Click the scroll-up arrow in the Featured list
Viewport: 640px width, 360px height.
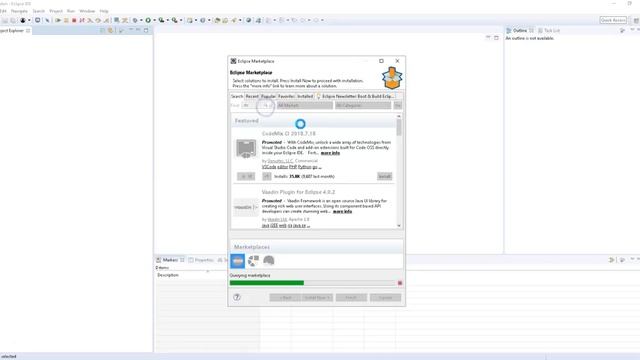pyautogui.click(x=399, y=116)
